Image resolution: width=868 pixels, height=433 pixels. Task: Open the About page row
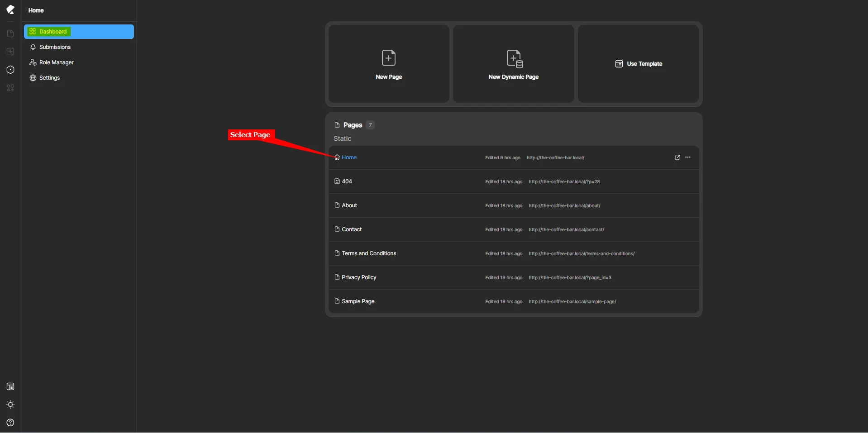tap(514, 205)
